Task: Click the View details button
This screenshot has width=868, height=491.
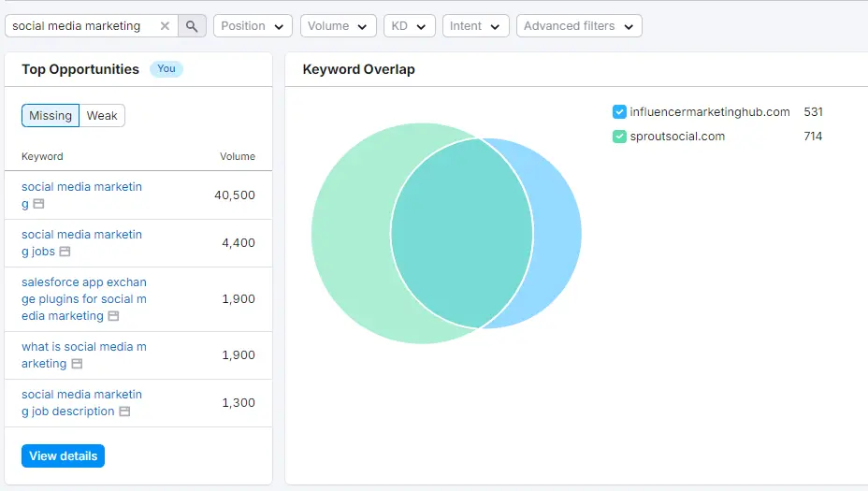Action: click(63, 456)
